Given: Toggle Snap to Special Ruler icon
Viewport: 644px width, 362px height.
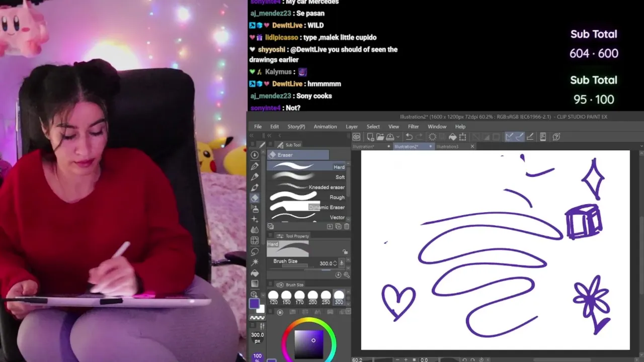Looking at the screenshot, I should click(x=520, y=137).
